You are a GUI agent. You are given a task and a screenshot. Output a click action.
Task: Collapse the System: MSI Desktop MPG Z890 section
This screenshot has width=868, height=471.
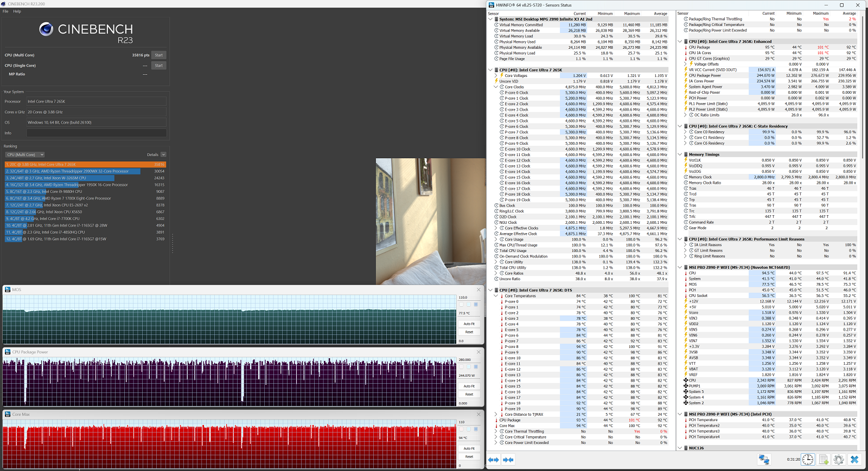click(490, 19)
